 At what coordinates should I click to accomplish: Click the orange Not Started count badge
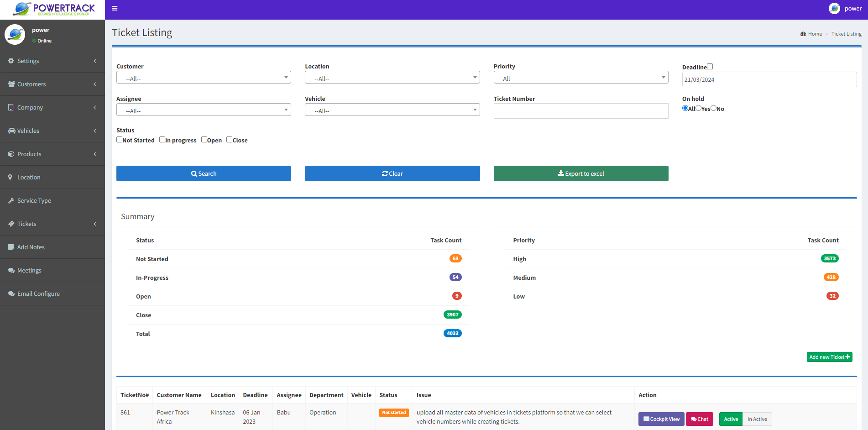point(455,258)
